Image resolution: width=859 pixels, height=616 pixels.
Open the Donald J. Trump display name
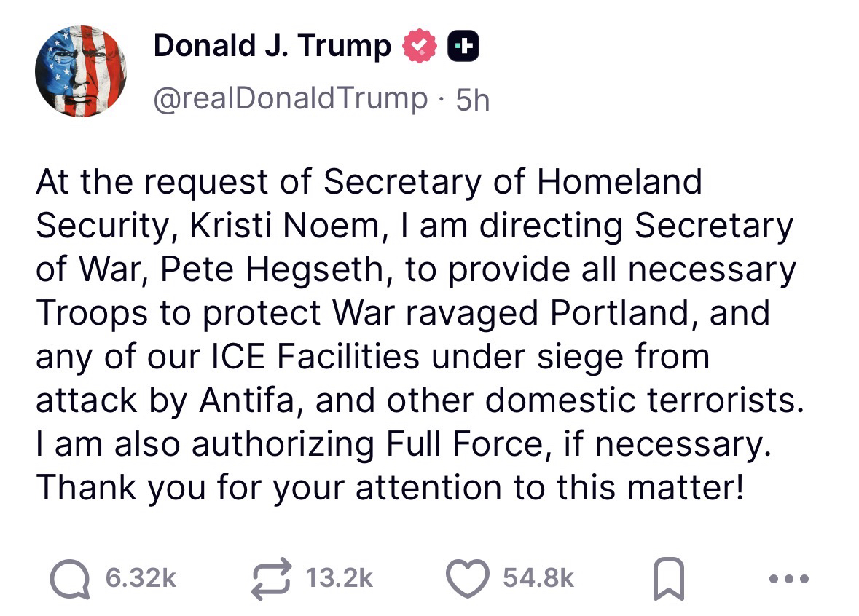click(x=272, y=47)
